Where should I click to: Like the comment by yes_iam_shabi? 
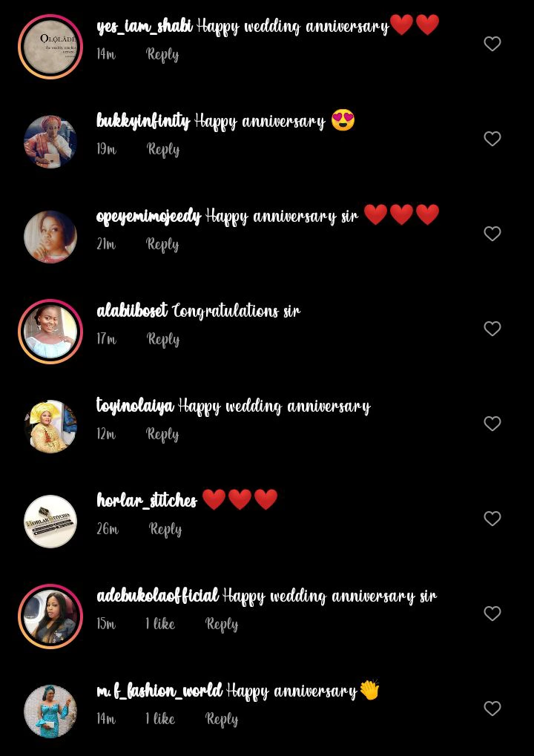click(492, 44)
